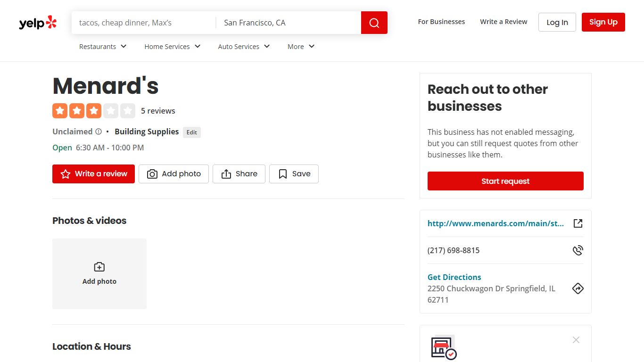Image resolution: width=644 pixels, height=362 pixels.
Task: Open the external website link icon
Action: [x=578, y=223]
